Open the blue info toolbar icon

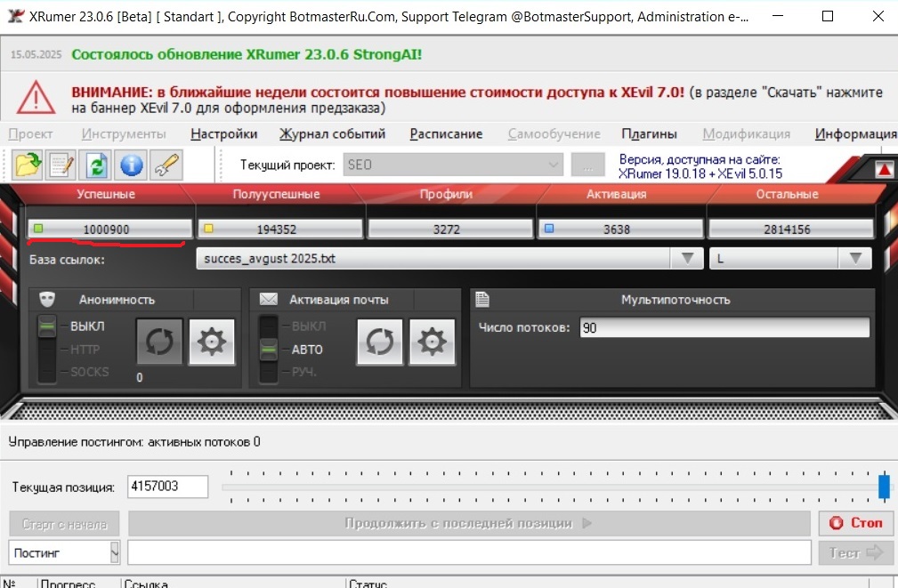[x=131, y=165]
